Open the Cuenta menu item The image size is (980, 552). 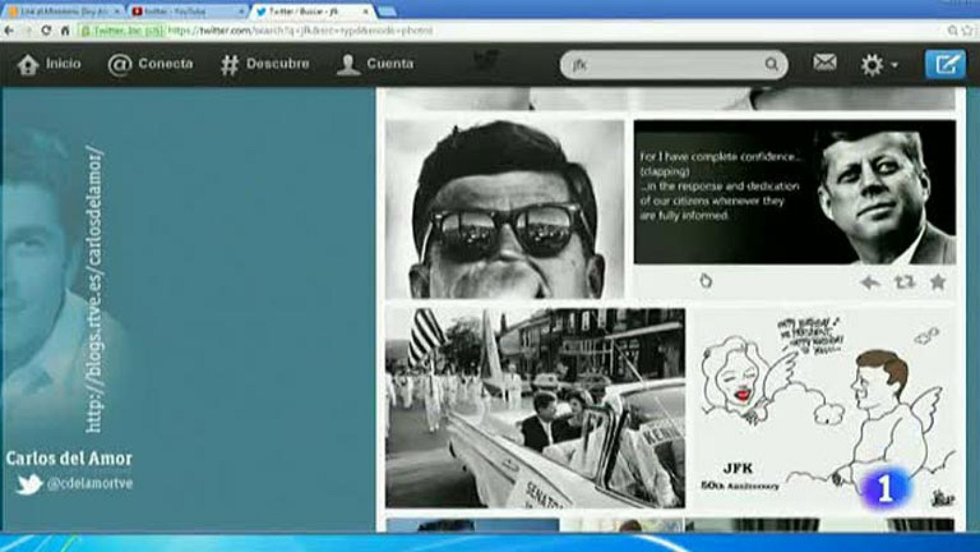pyautogui.click(x=390, y=62)
